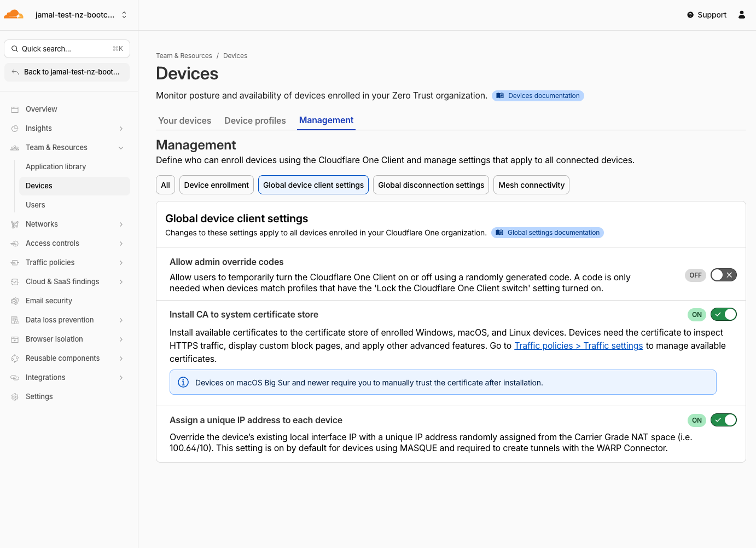Click the Browser isolation icon

pyautogui.click(x=15, y=339)
